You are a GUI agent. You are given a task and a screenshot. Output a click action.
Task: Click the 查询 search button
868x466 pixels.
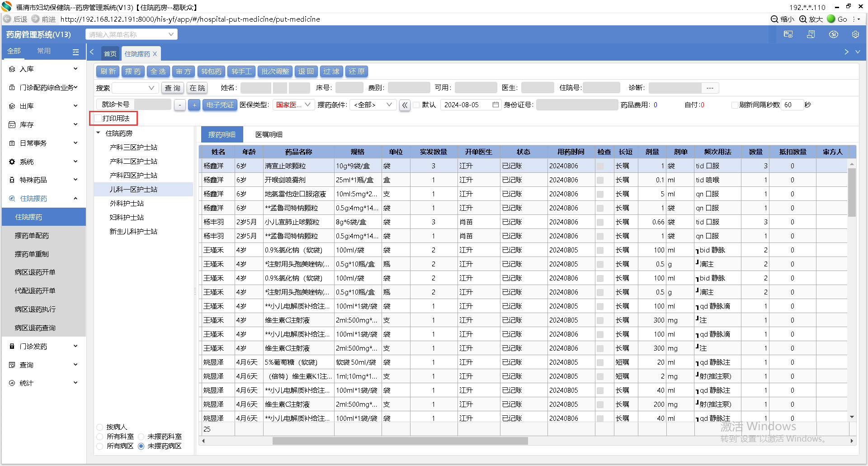point(172,88)
